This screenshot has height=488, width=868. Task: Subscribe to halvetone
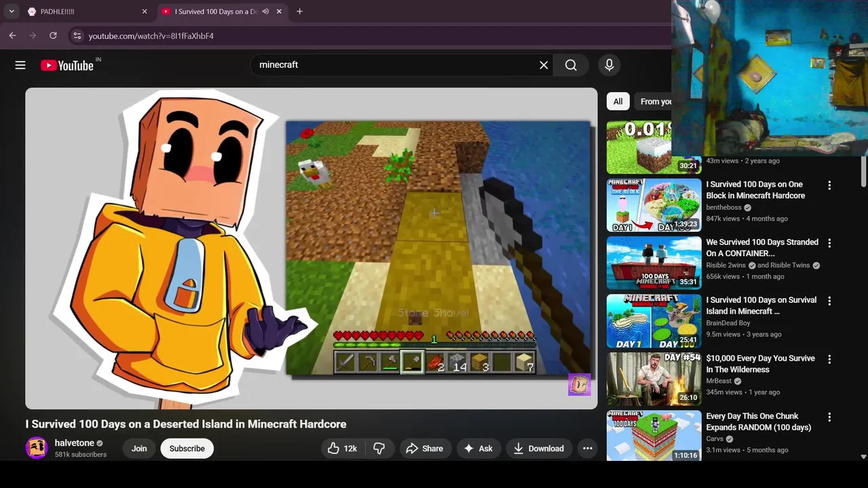187,449
